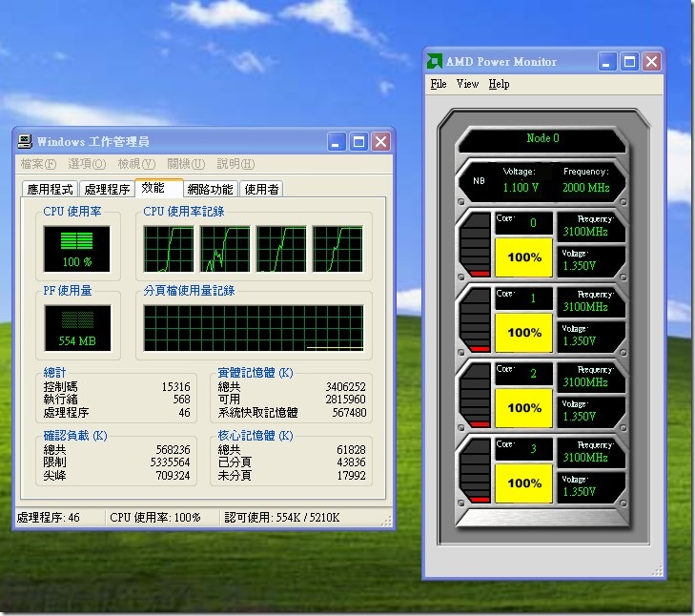
Task: Click NB frequency value 2000 MHz
Action: click(x=586, y=188)
